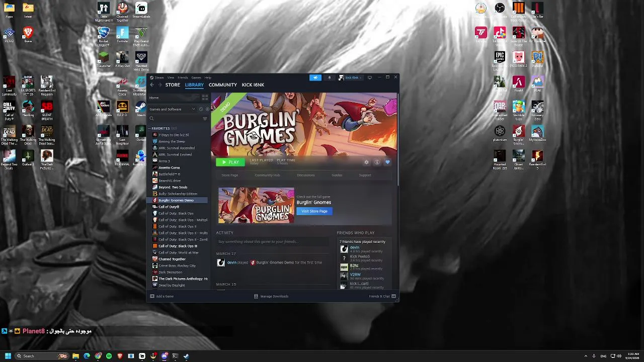The height and width of the screenshot is (362, 644).
Task: Open advanced library filter options icon
Action: (x=205, y=119)
